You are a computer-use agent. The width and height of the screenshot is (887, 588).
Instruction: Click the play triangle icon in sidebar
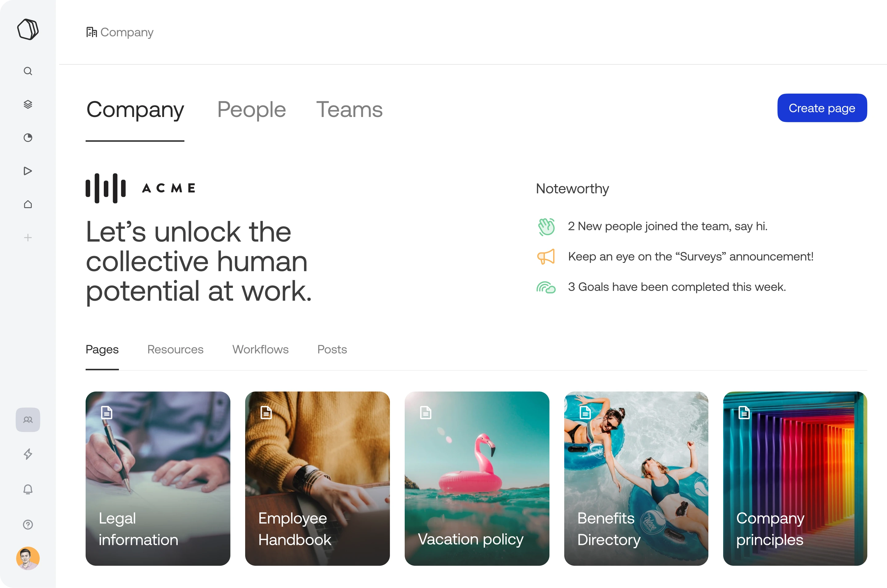click(x=28, y=171)
